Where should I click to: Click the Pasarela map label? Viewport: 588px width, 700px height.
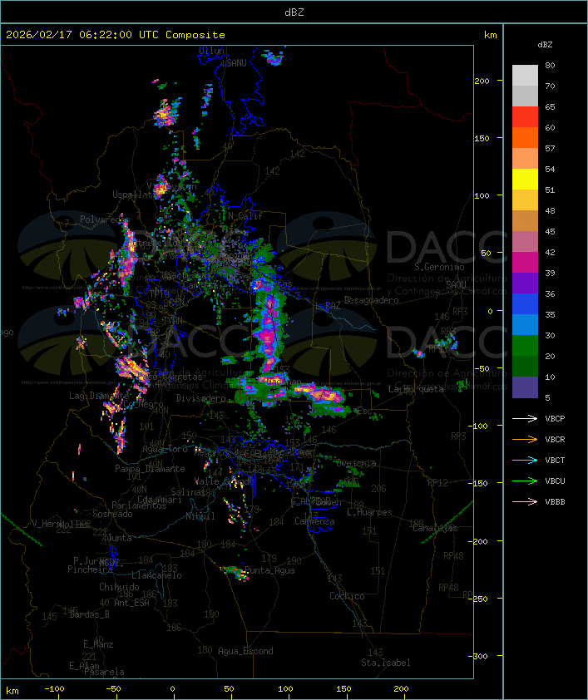coord(104,672)
